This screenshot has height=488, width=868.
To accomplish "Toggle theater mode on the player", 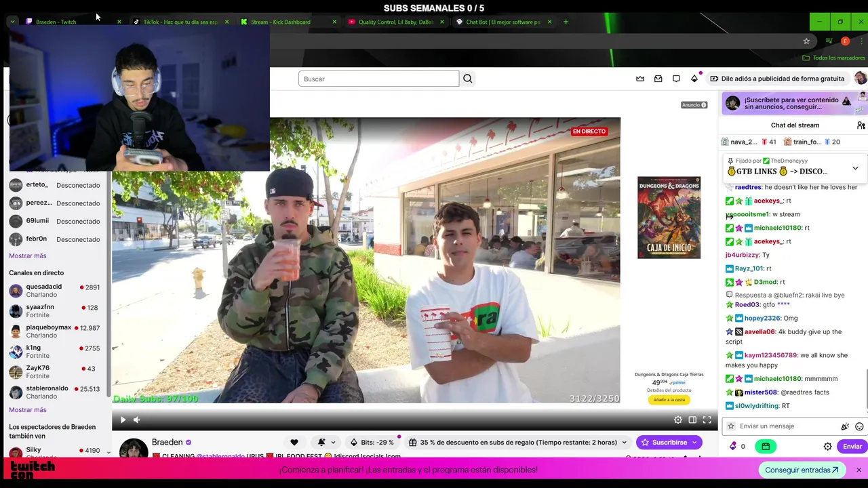I will (692, 420).
